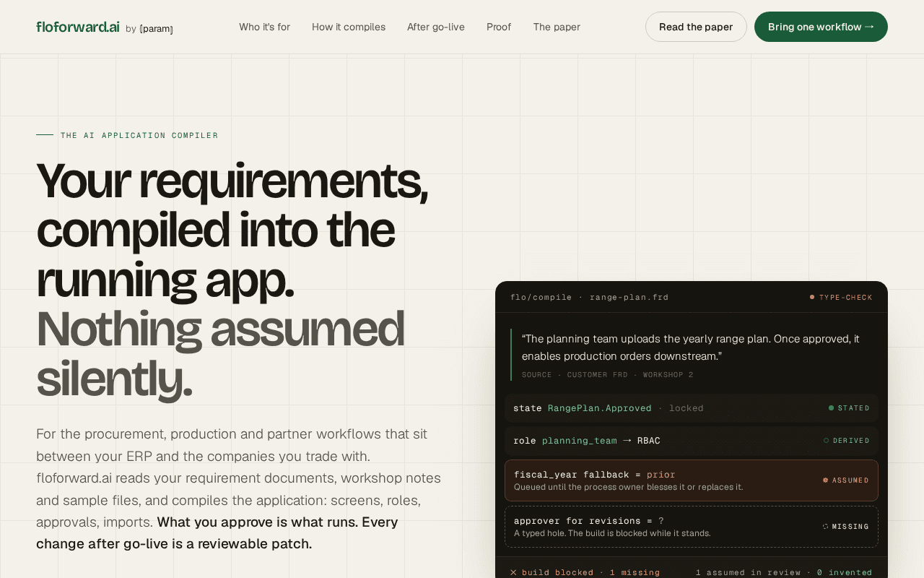The width and height of the screenshot is (924, 578).
Task: Open the floforward.ai home logo
Action: point(78,27)
